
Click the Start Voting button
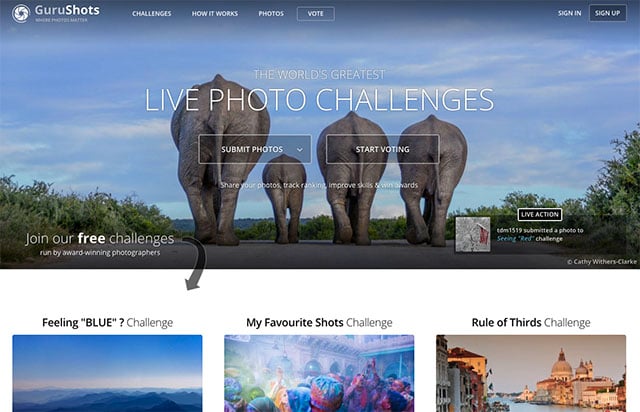click(382, 149)
